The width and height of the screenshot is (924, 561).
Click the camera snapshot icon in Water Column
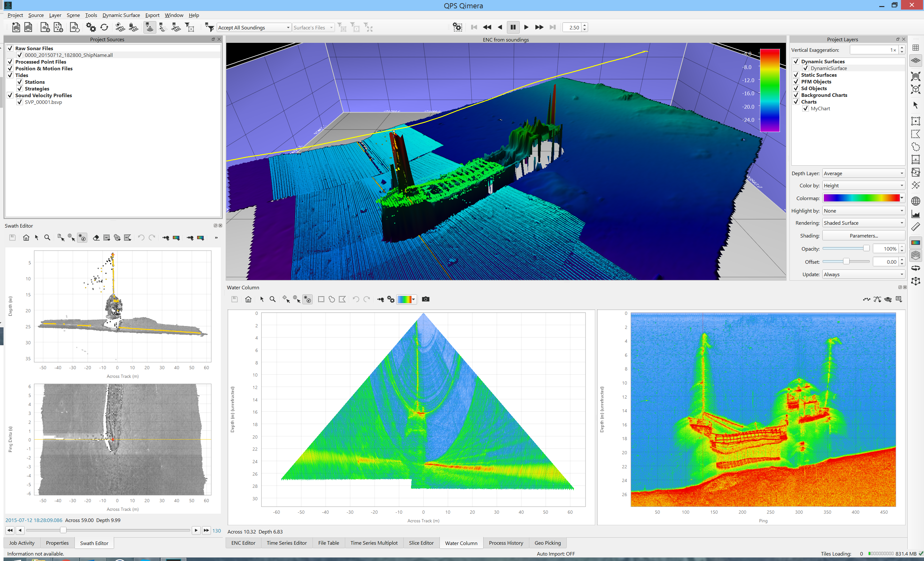coord(425,299)
